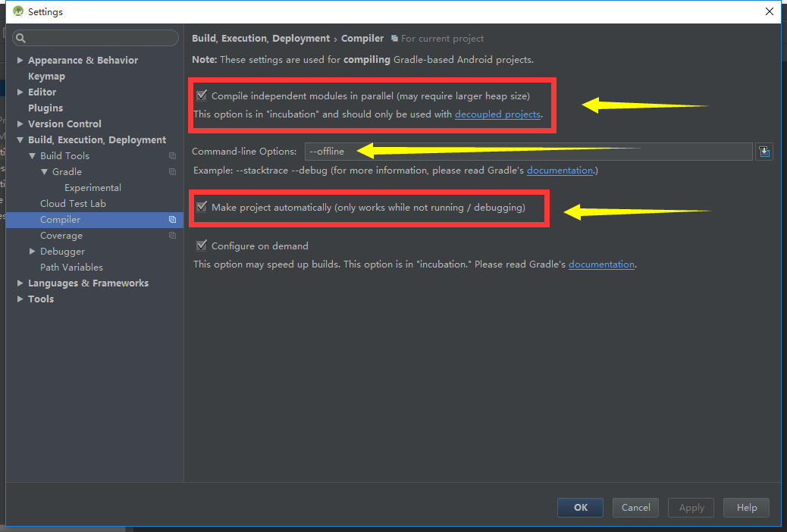Select Plugins in settings tree
787x532 pixels.
[x=45, y=108]
